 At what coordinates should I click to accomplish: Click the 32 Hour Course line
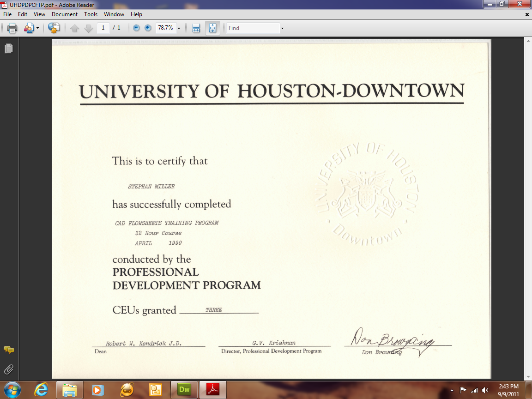[158, 233]
